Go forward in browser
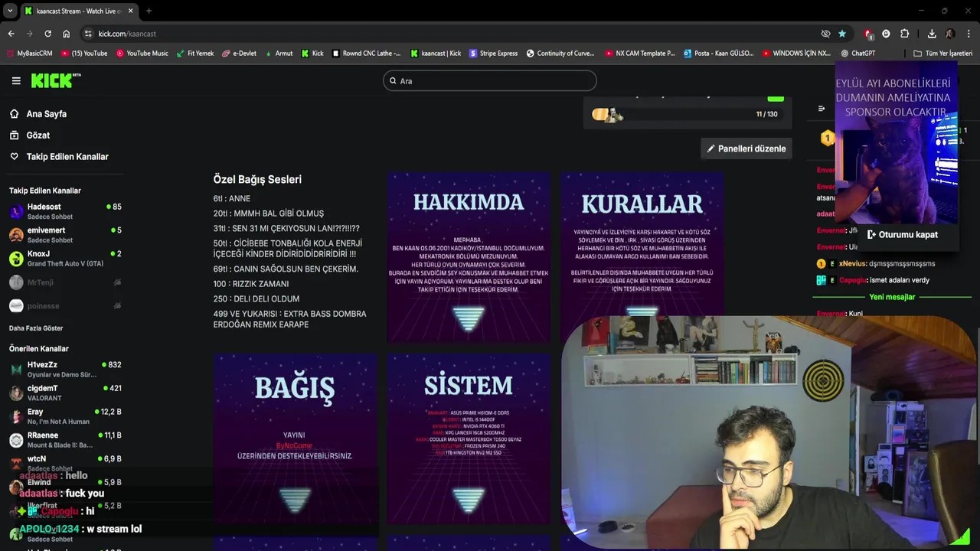 (29, 34)
